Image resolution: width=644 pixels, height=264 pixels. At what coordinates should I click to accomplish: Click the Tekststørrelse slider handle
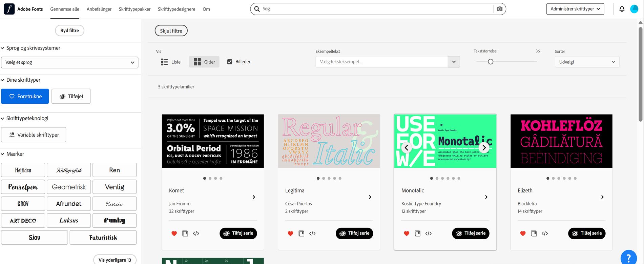pos(491,62)
